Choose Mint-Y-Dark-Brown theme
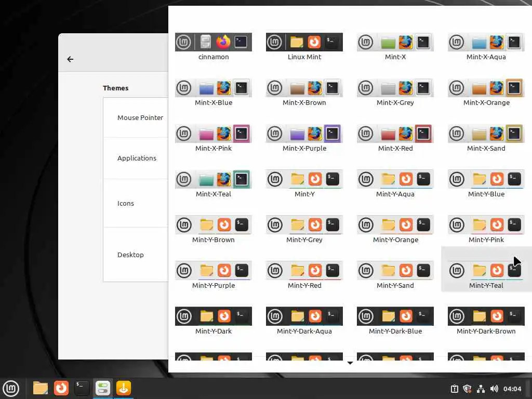 tap(486, 321)
